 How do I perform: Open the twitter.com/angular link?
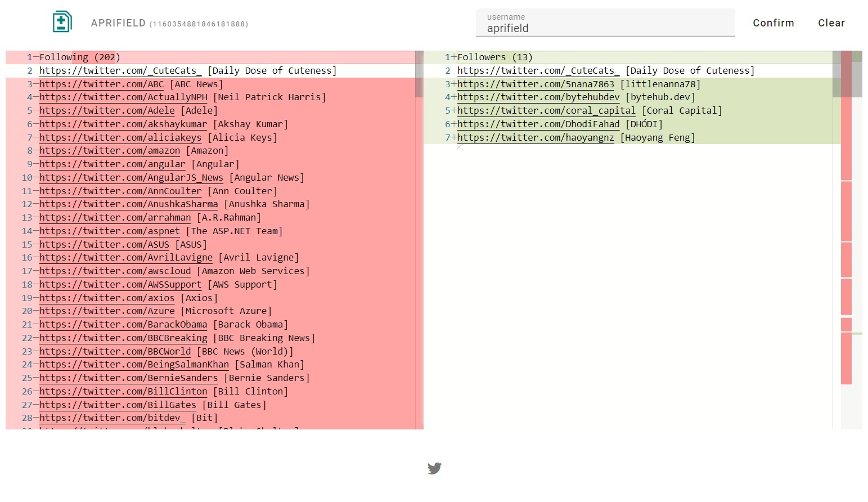(x=112, y=164)
